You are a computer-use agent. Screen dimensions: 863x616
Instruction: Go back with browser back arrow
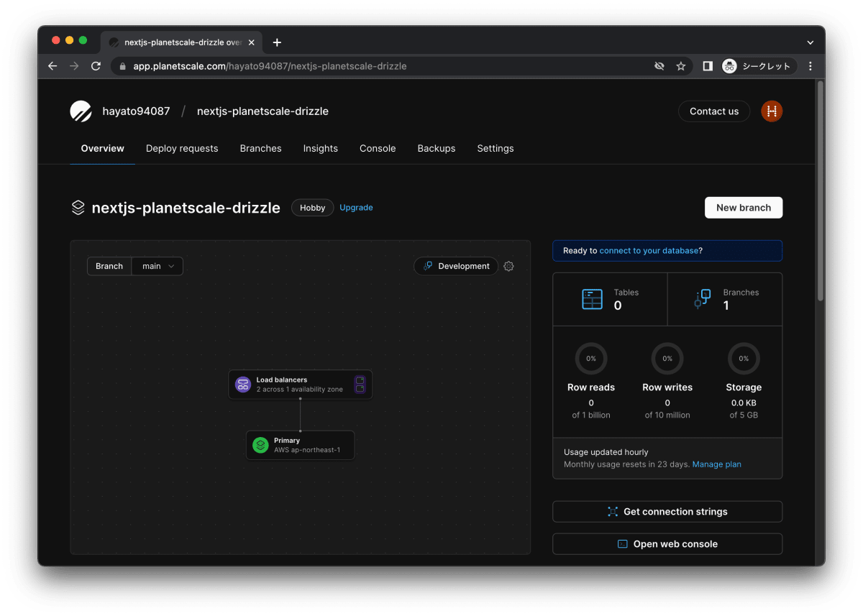coord(52,66)
